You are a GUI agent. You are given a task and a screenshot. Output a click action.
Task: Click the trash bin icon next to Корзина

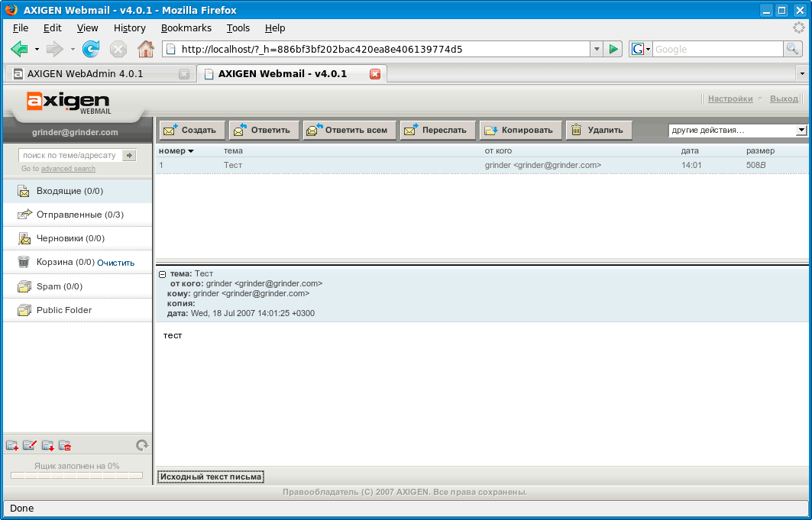pos(24,262)
